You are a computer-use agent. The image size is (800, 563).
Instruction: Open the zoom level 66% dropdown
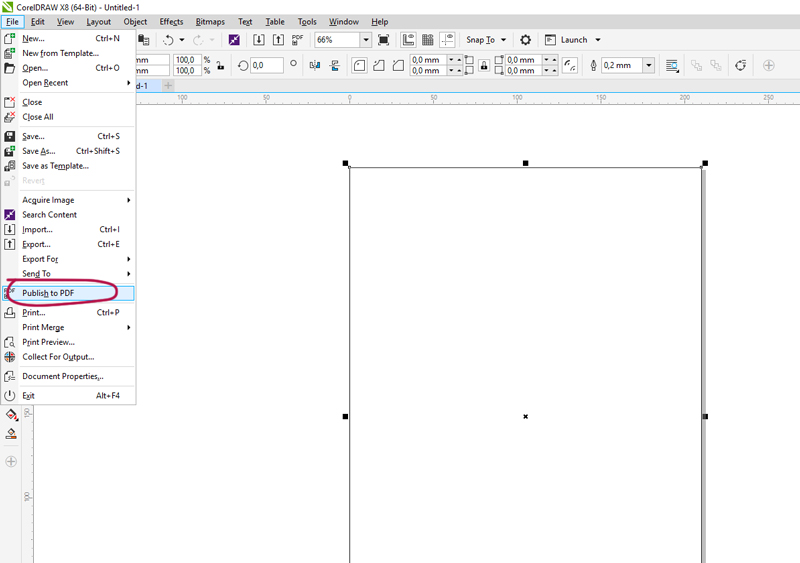pyautogui.click(x=365, y=40)
